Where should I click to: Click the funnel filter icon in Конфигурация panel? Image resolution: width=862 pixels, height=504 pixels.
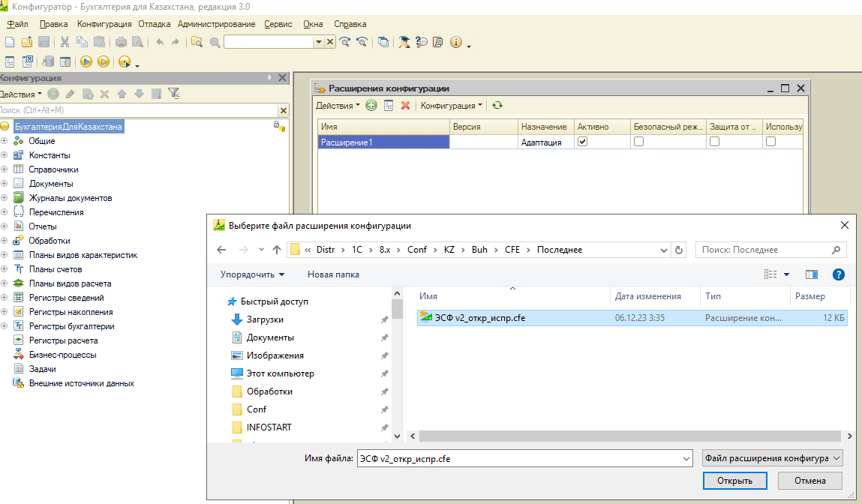coord(174,94)
